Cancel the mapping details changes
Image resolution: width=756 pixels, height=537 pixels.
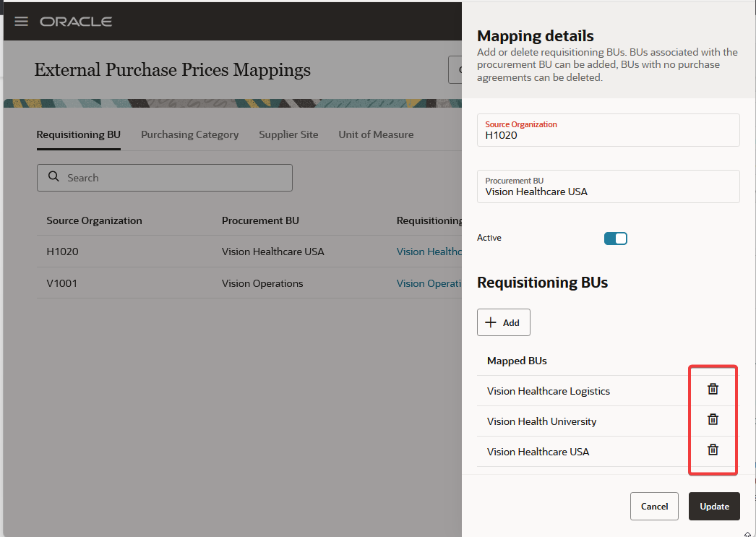(x=654, y=507)
